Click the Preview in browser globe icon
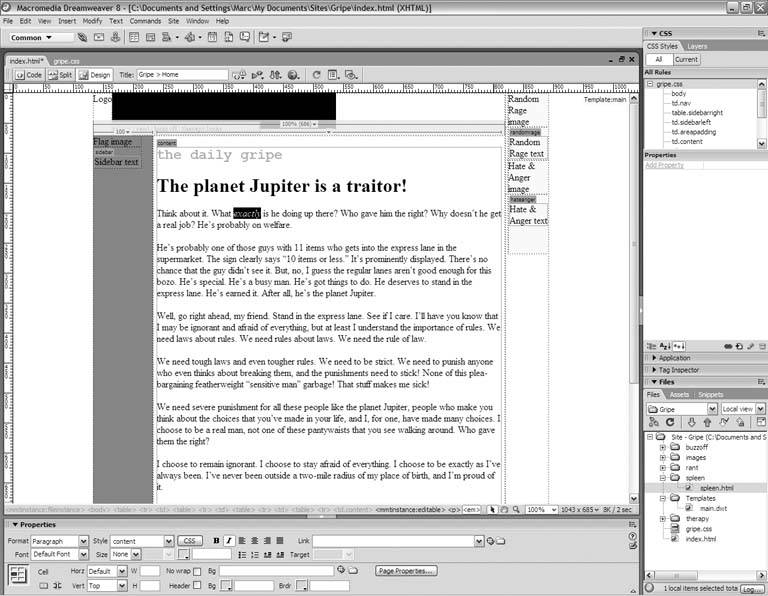Viewport: 768px width, 596px height. [293, 75]
